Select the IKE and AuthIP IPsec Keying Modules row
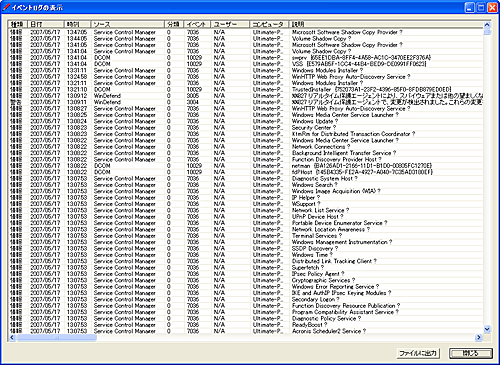 (x=246, y=293)
